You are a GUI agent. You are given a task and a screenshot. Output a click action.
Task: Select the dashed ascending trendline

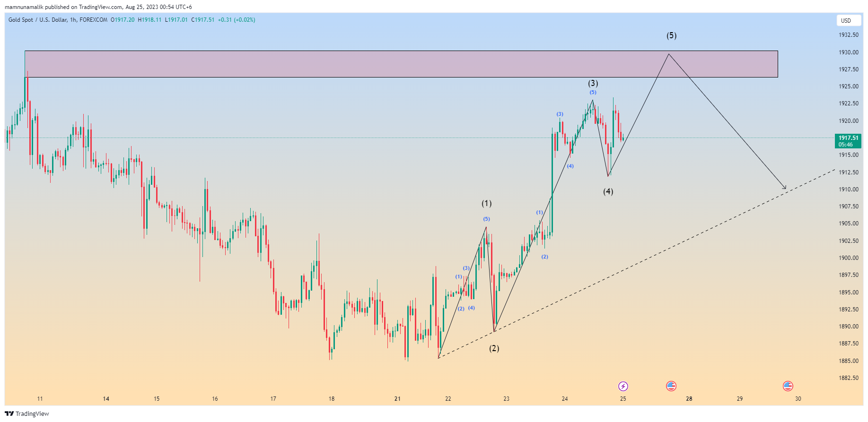point(636,263)
